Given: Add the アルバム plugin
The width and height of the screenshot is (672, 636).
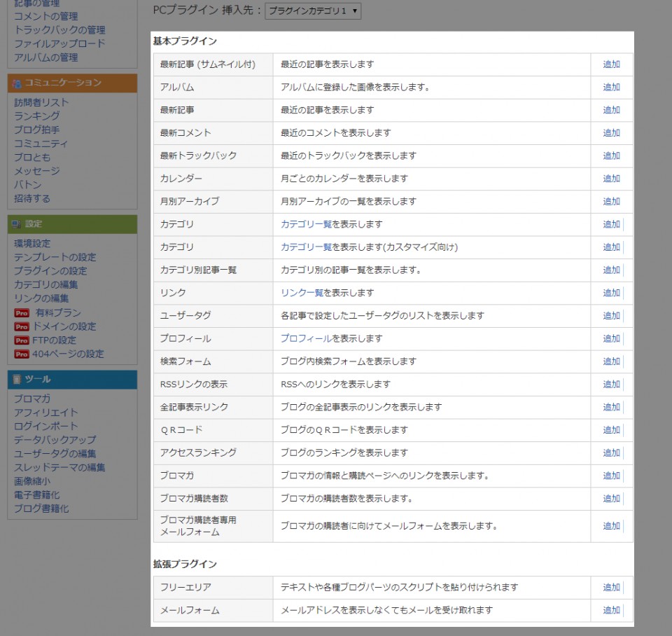Looking at the screenshot, I should [611, 87].
